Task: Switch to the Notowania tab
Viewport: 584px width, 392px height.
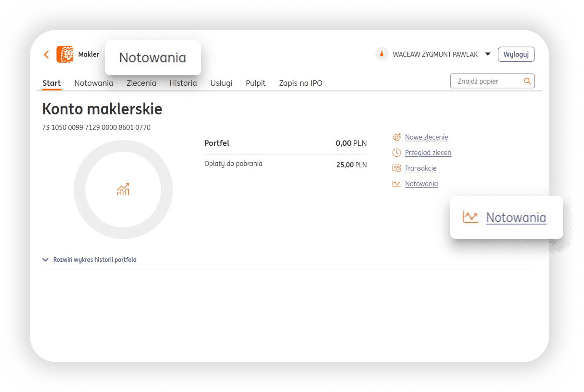Action: [93, 83]
